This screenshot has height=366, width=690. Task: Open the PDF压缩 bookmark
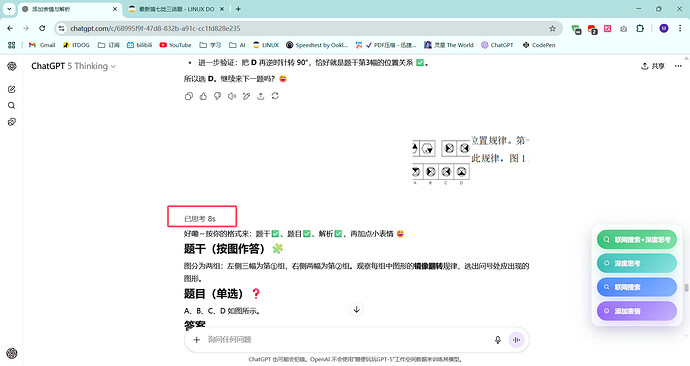(385, 45)
